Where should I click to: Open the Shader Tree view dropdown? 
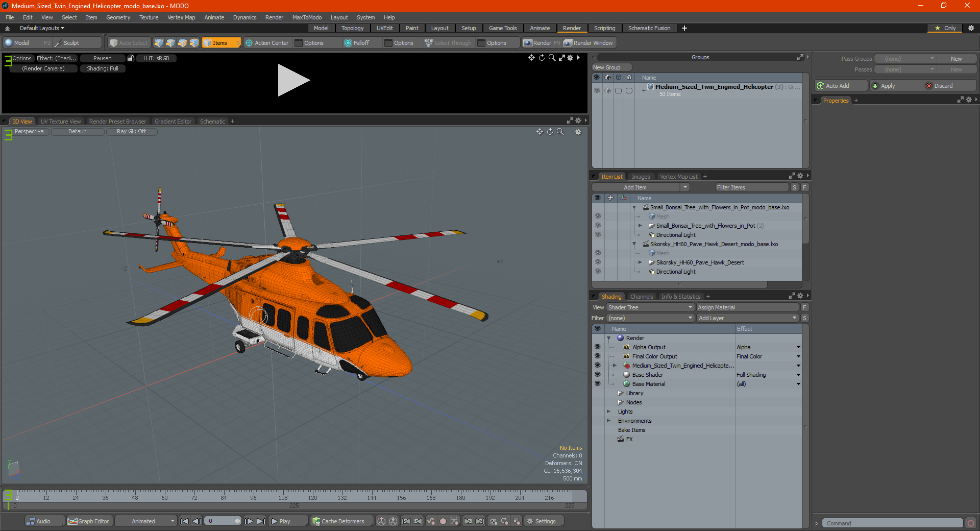click(x=650, y=307)
